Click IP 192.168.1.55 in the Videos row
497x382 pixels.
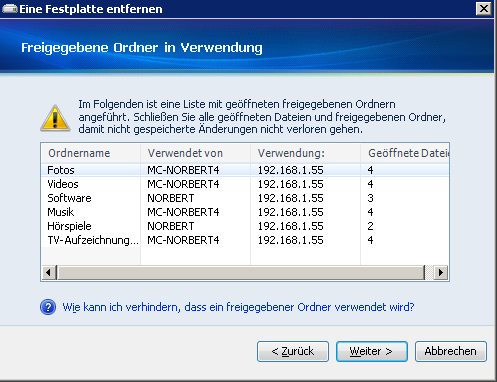(x=291, y=184)
